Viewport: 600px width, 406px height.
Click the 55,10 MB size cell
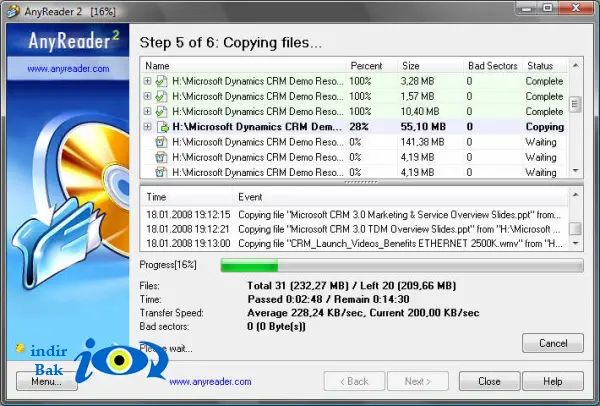[423, 127]
